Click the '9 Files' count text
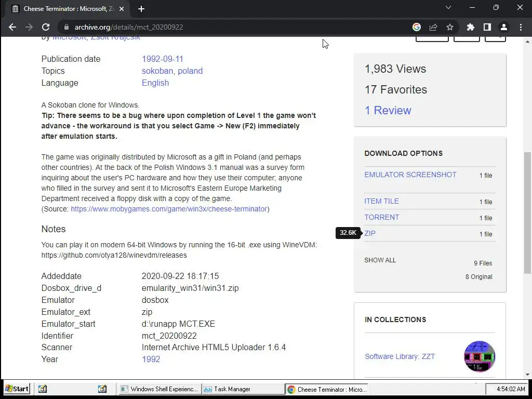The width and height of the screenshot is (532, 399). tap(483, 263)
